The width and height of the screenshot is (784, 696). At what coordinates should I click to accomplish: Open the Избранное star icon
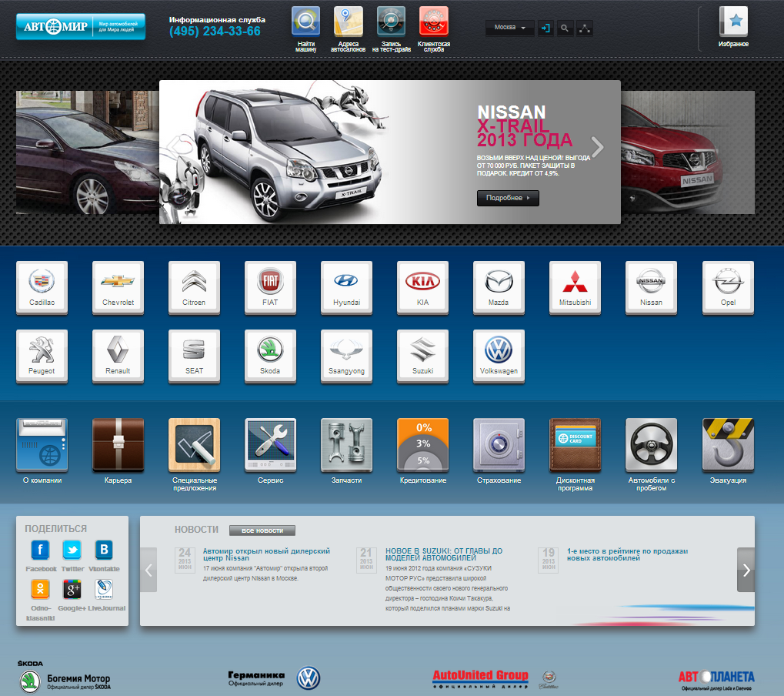coord(733,22)
